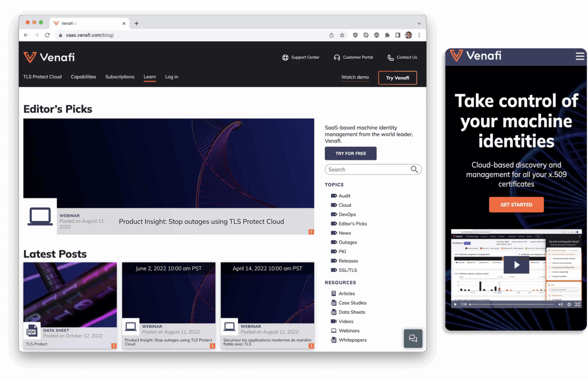This screenshot has height=379, width=588.
Task: Click the vaas.venafi.com/blog address bar
Action: click(x=191, y=35)
